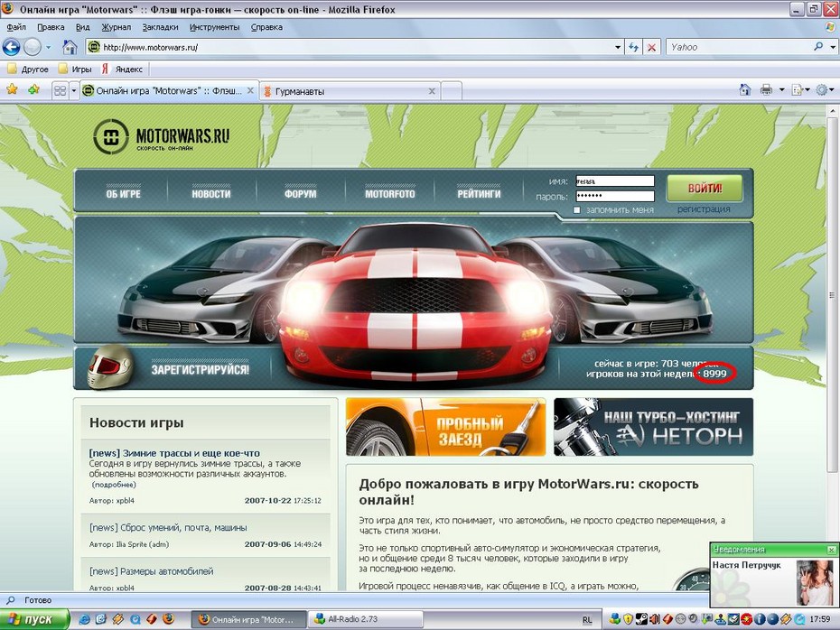Expand the print options dropdown arrow

[781, 90]
